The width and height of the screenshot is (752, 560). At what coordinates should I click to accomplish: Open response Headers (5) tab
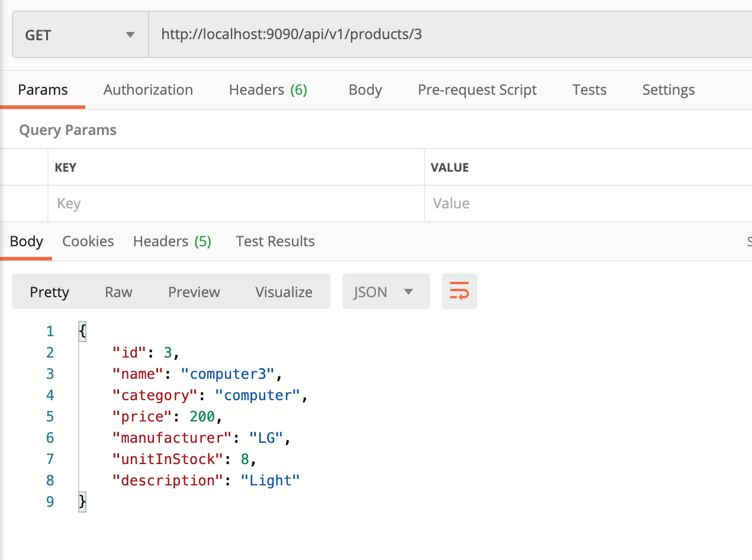click(172, 242)
